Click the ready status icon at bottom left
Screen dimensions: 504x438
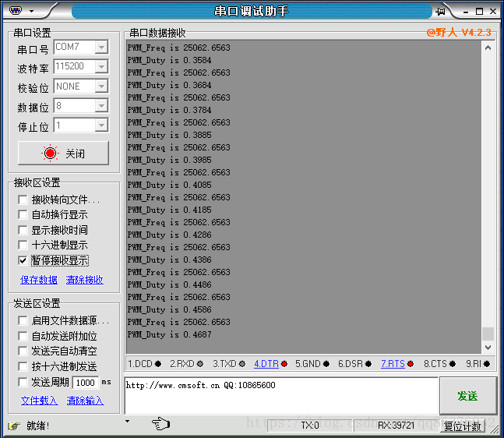(14, 426)
